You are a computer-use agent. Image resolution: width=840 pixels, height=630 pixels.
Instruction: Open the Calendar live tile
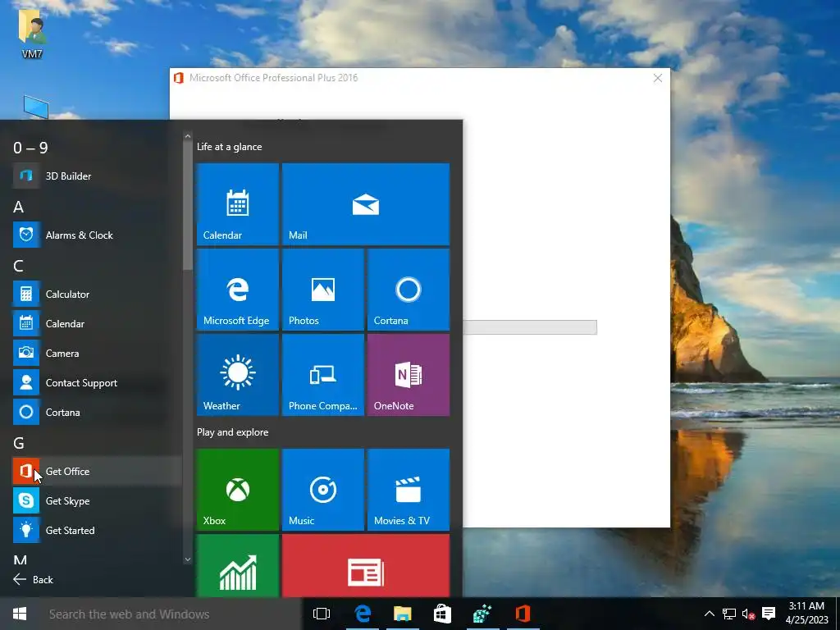[x=237, y=204]
